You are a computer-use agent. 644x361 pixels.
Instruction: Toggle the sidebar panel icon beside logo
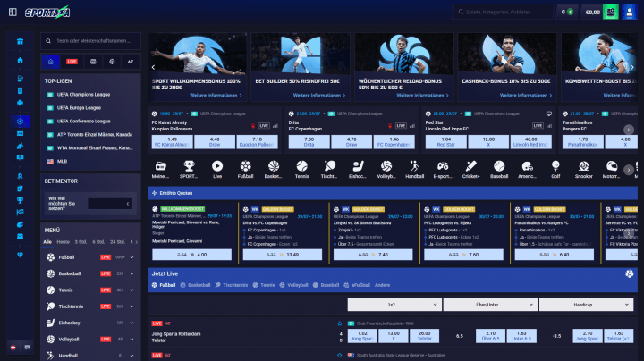pyautogui.click(x=13, y=12)
